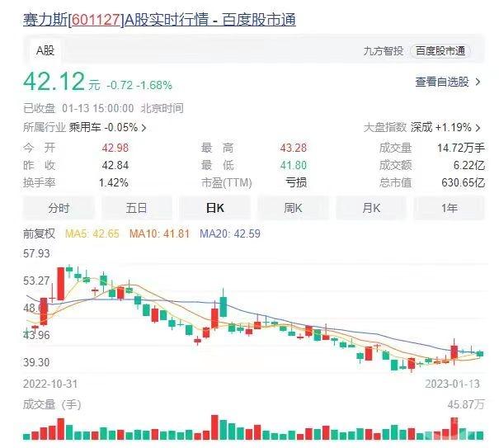This screenshot has width=499, height=448.
Task: Click the MA10: 41.81 indicator
Action: (x=159, y=233)
